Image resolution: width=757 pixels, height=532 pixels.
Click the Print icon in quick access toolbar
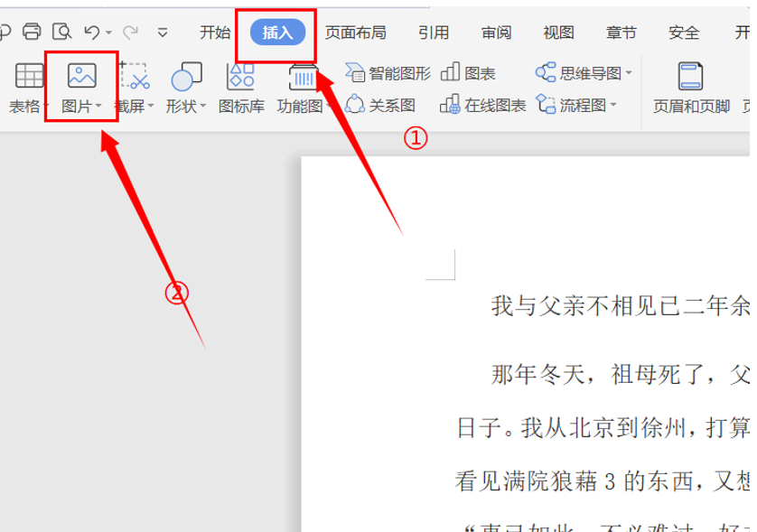coord(32,32)
